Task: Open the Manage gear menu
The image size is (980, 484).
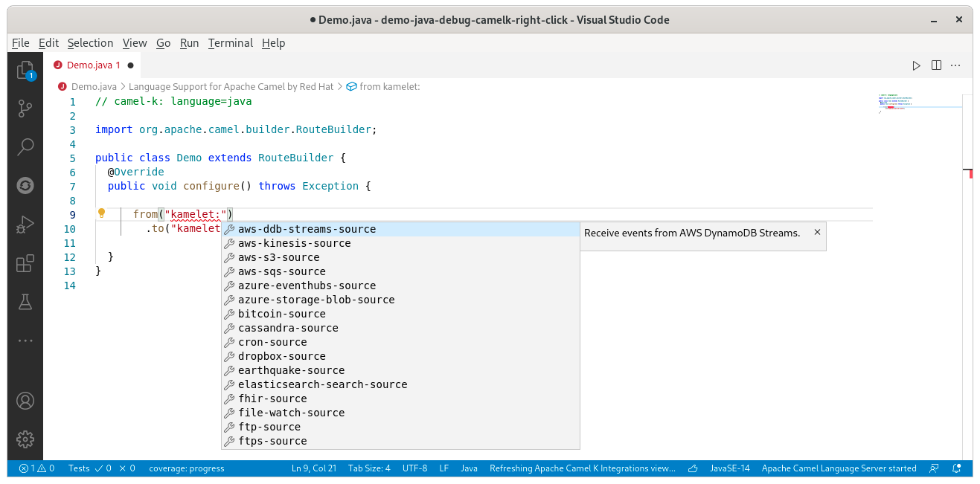Action: click(25, 439)
